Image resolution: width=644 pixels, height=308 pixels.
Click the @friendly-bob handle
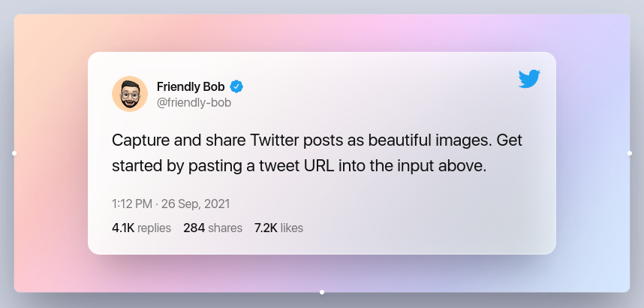[194, 103]
